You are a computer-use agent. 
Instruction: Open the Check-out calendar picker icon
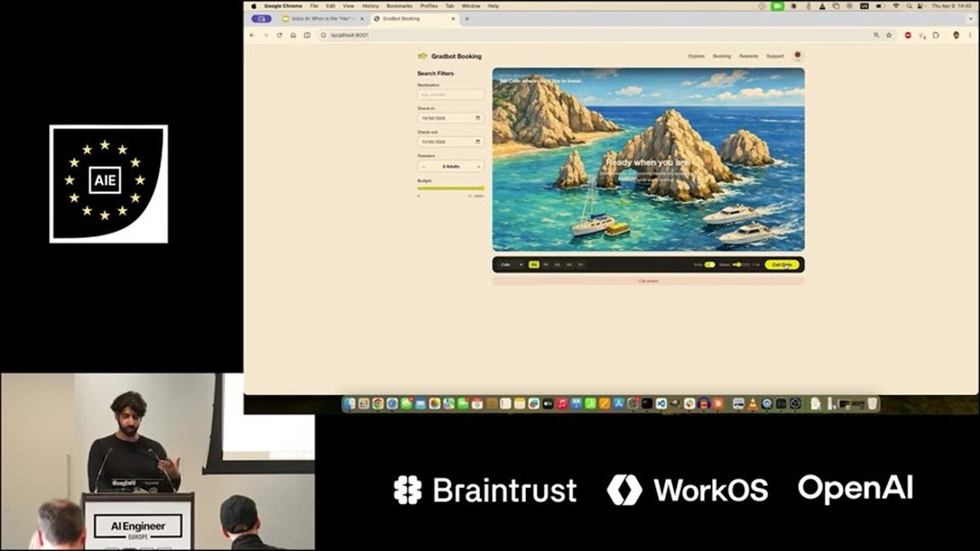tap(478, 142)
